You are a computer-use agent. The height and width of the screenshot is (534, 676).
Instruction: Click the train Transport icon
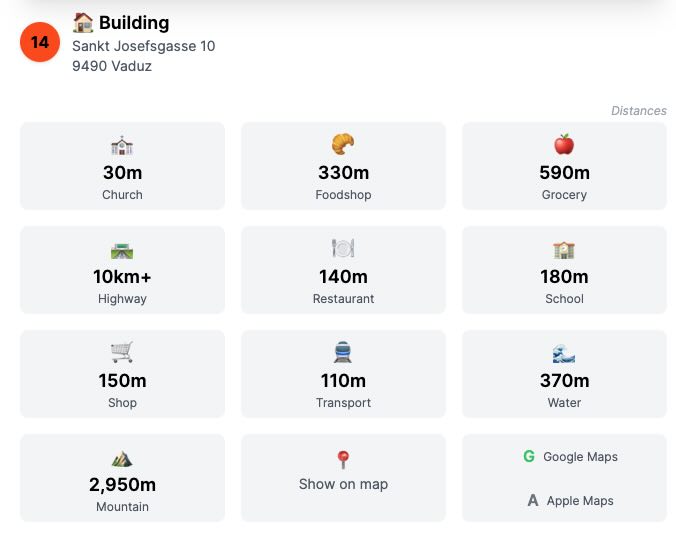click(343, 352)
